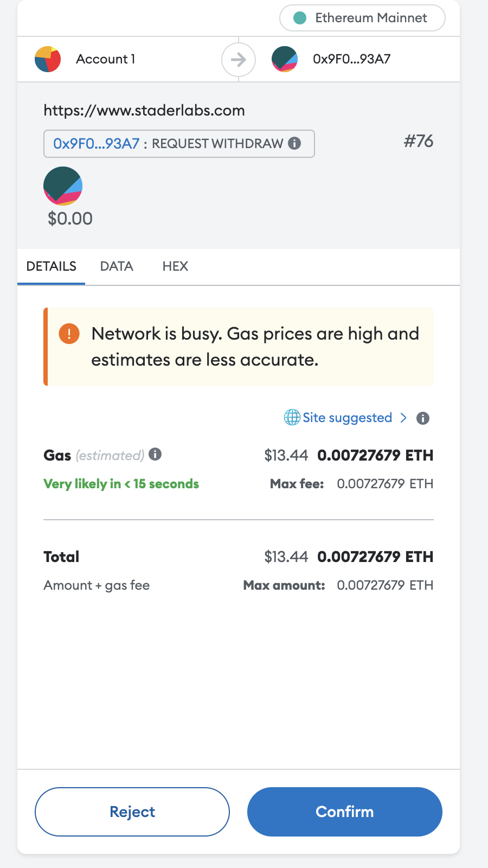Image resolution: width=488 pixels, height=868 pixels.
Task: Click the large contract identicon above $0.00
Action: point(63,186)
